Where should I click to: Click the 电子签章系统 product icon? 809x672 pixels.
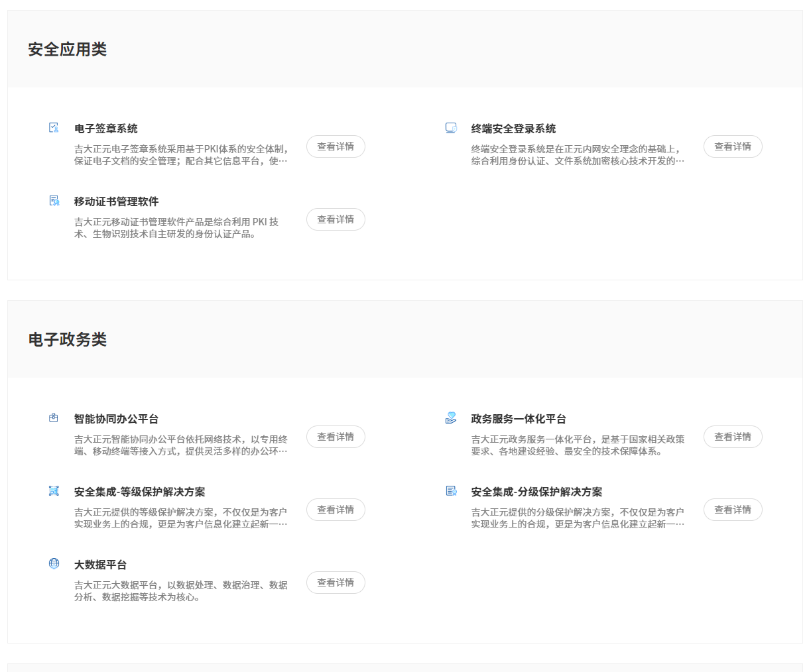[x=54, y=127]
